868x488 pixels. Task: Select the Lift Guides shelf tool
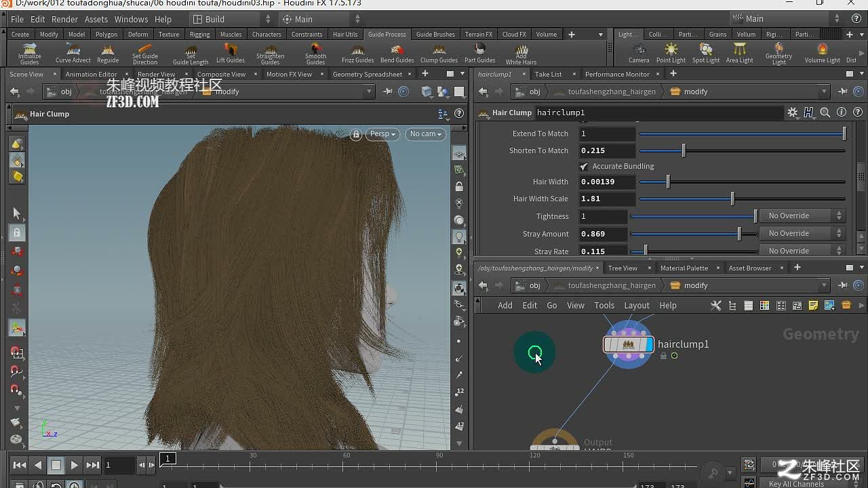[231, 54]
